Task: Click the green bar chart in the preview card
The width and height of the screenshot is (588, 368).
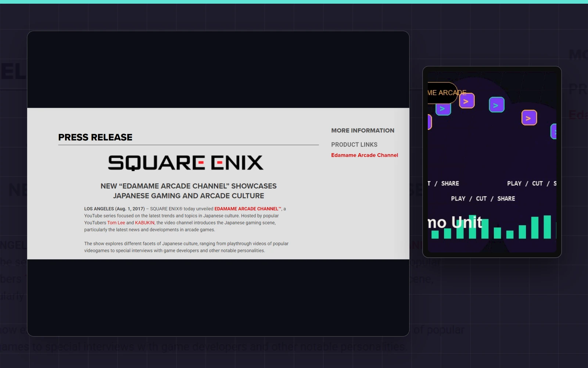Action: click(493, 227)
